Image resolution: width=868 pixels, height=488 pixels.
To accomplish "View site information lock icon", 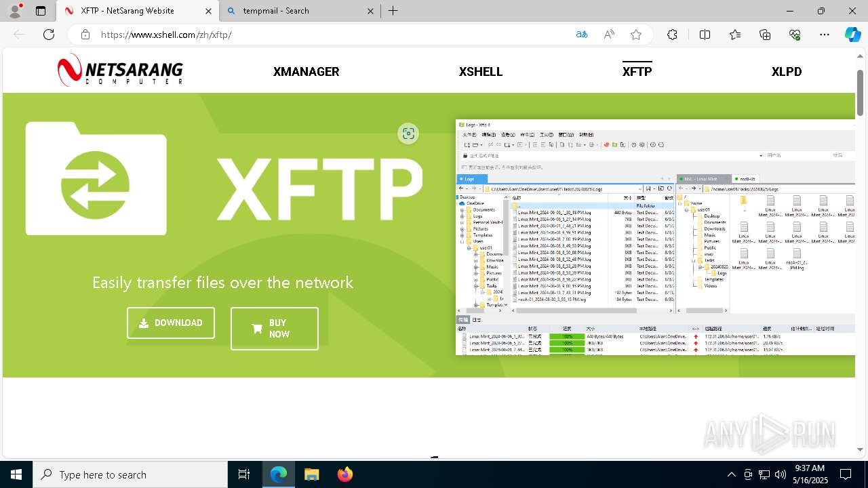I will pyautogui.click(x=85, y=35).
